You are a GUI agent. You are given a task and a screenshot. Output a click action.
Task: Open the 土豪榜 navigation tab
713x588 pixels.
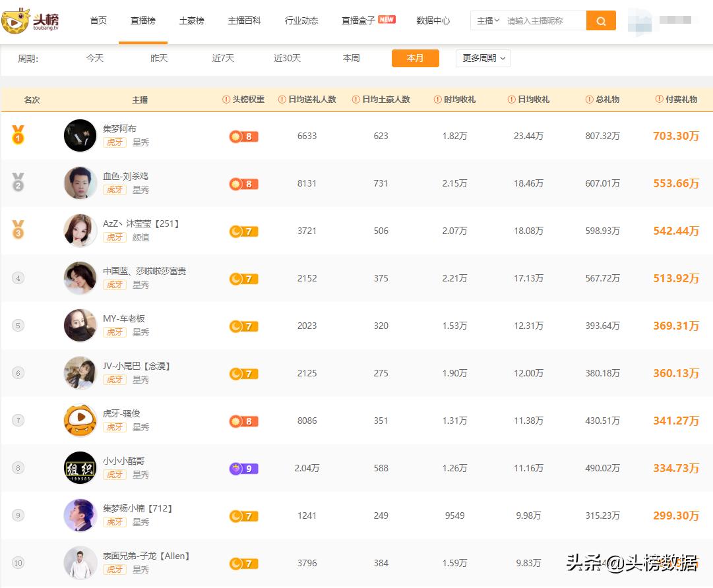[191, 21]
